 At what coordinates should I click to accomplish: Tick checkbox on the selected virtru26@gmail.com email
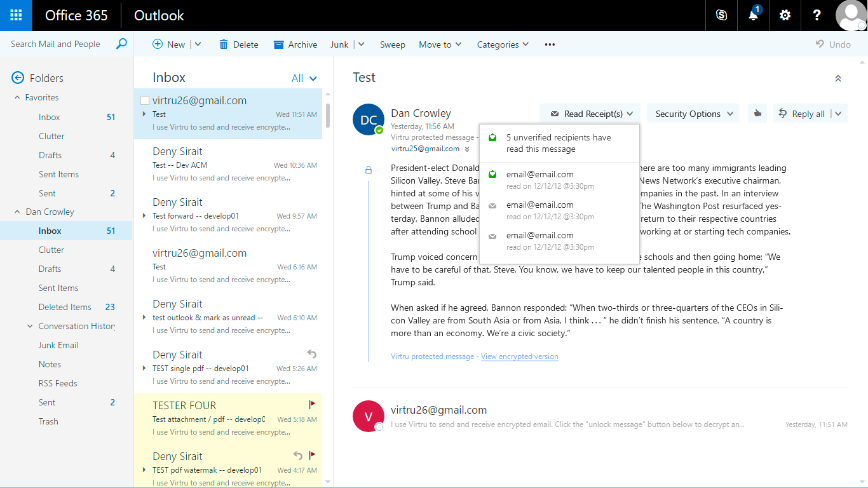click(x=145, y=100)
